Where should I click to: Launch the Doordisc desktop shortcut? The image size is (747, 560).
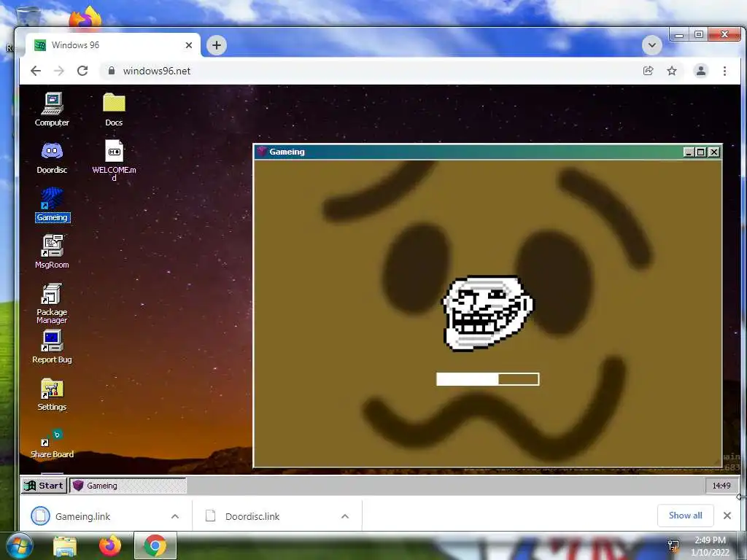[52, 157]
